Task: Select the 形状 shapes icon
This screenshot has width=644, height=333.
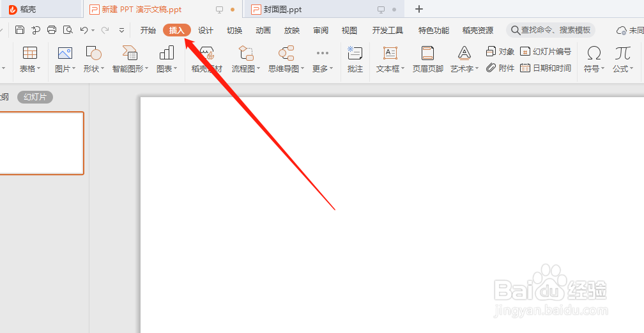Action: [94, 53]
